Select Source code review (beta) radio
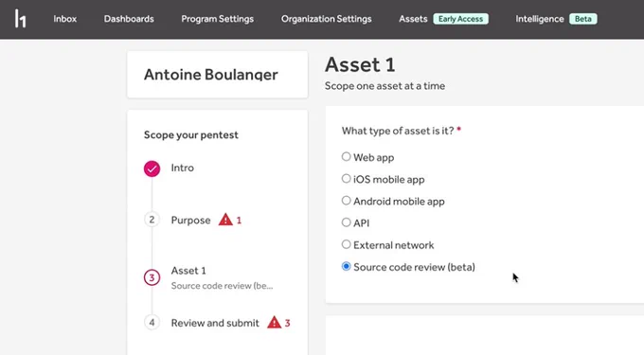Viewport: 644px width, 355px height. click(x=347, y=266)
